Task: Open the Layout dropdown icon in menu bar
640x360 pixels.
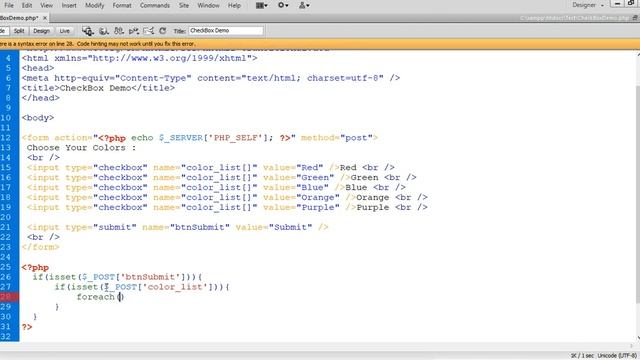Action: coord(262,5)
